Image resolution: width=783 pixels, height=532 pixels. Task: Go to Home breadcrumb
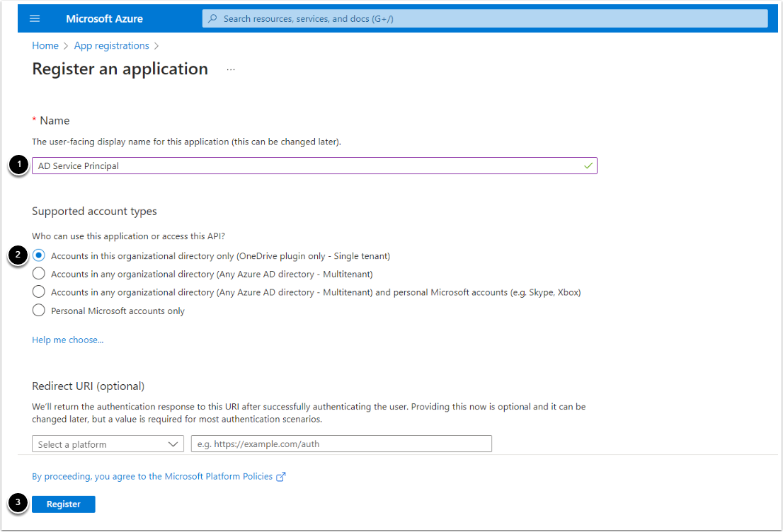tap(45, 46)
